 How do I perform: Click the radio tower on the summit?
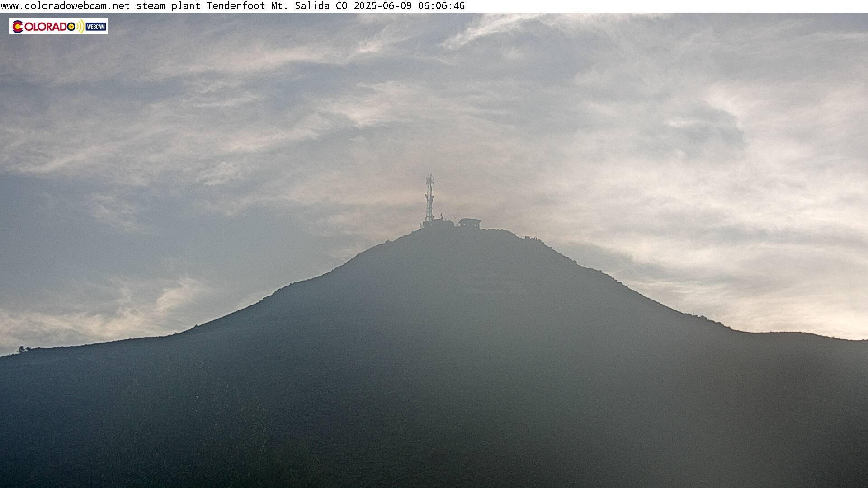pos(429,198)
